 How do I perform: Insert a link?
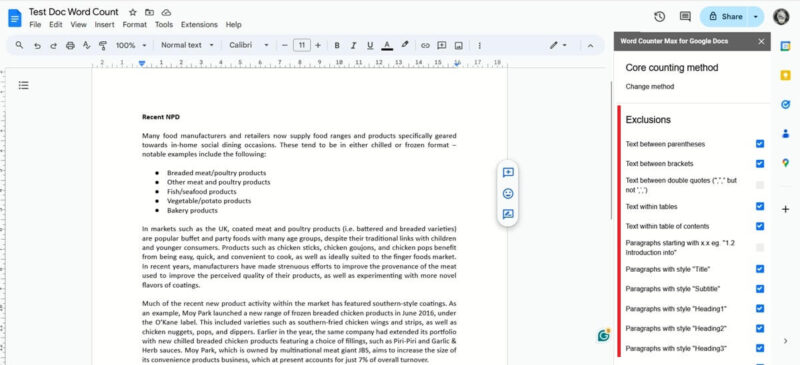click(x=425, y=45)
